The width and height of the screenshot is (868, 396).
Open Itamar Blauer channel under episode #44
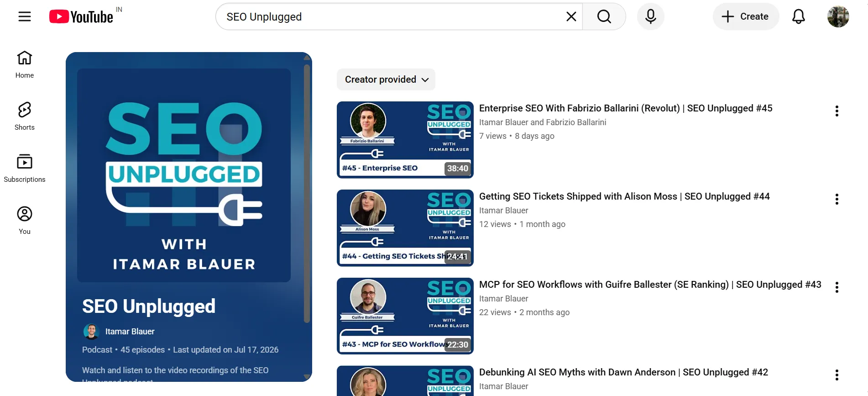[x=503, y=211]
